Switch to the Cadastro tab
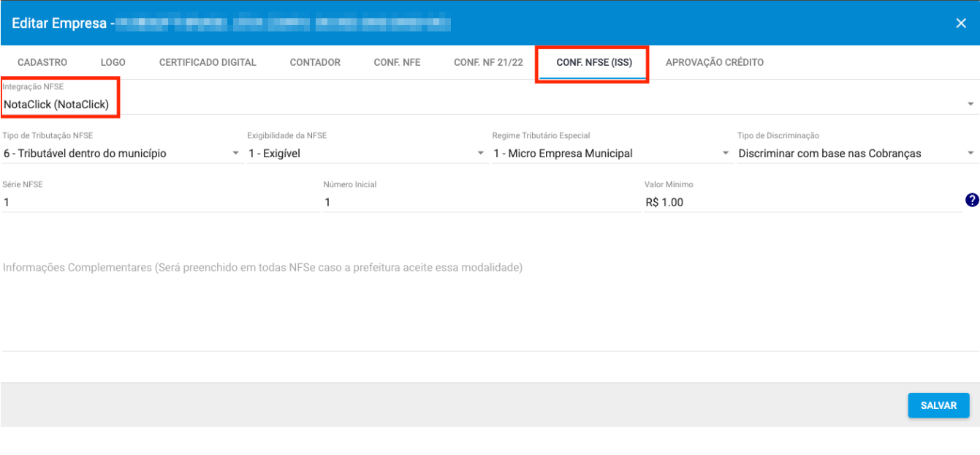The height and width of the screenshot is (455, 980). (42, 63)
